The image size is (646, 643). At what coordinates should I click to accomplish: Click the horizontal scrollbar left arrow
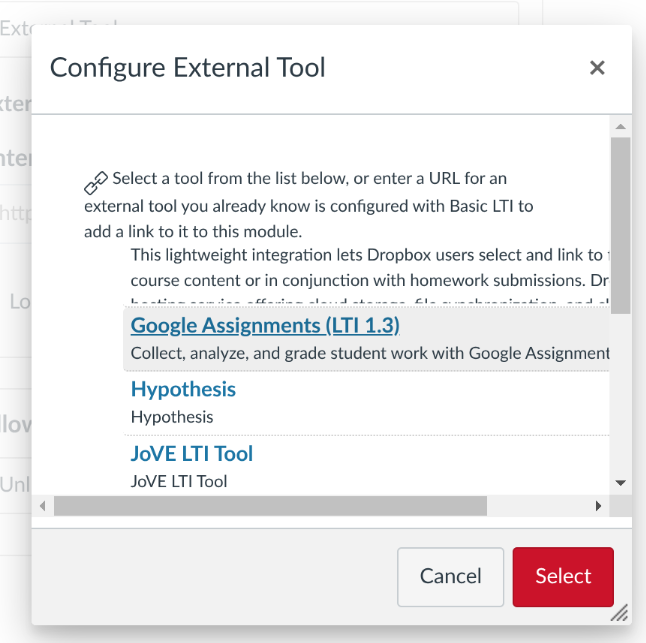pyautogui.click(x=43, y=507)
